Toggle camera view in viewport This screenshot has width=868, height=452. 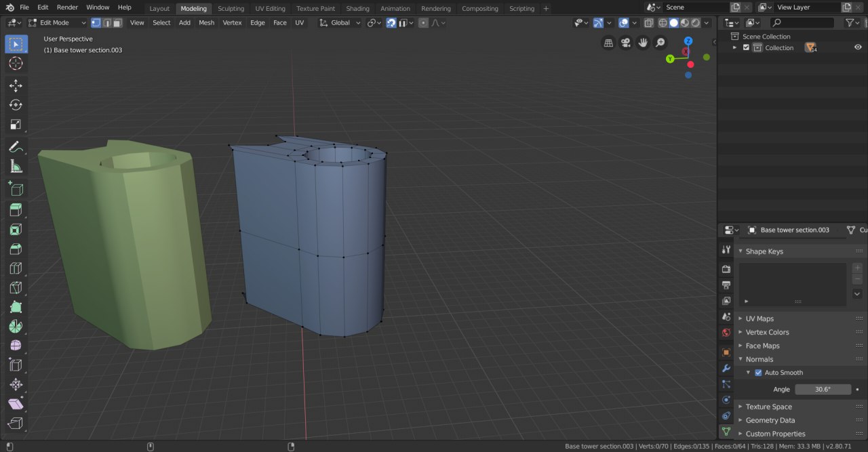(x=626, y=43)
